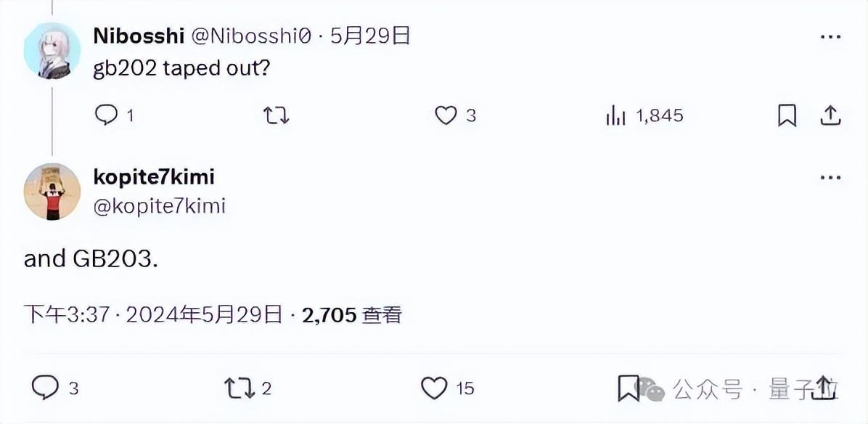Open Nibosshi's profile avatar
Image resolution: width=868 pixels, height=424 pixels.
click(52, 50)
